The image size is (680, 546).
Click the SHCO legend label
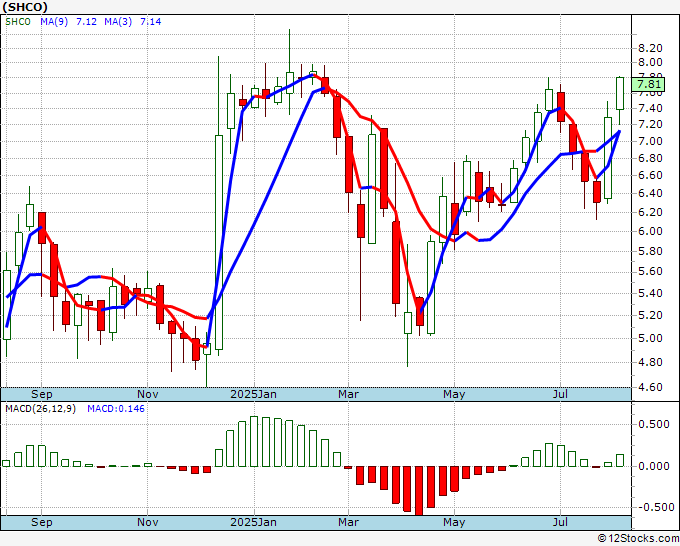[18, 22]
